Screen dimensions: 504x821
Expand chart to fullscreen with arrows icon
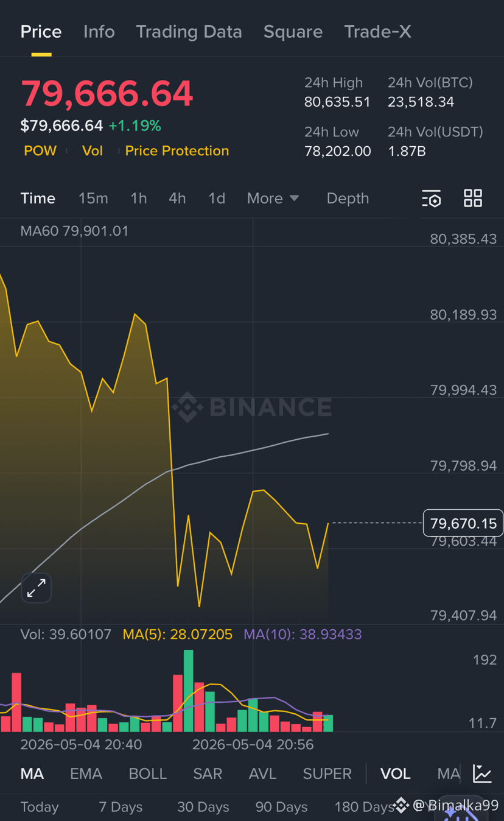point(37,588)
